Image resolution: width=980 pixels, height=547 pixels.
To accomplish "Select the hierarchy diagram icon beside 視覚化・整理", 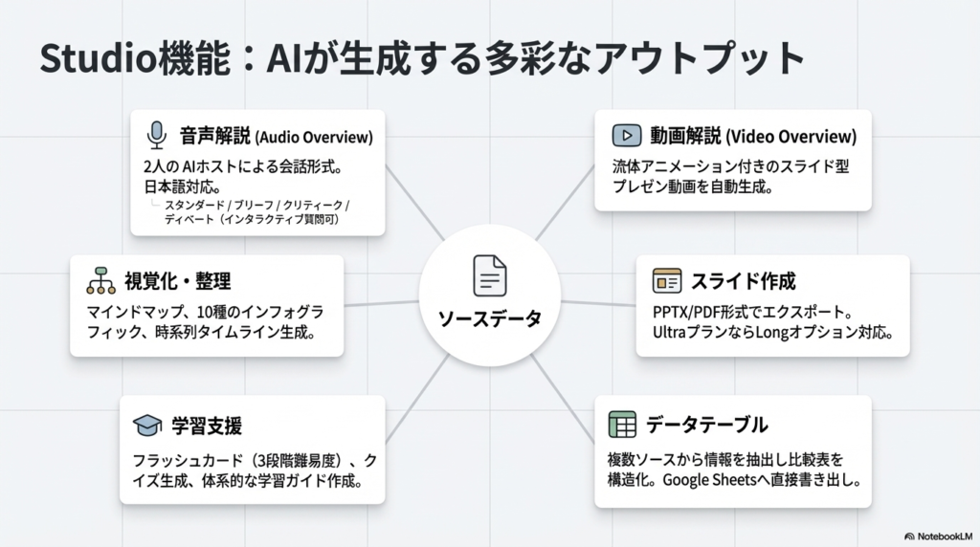I will pos(100,280).
